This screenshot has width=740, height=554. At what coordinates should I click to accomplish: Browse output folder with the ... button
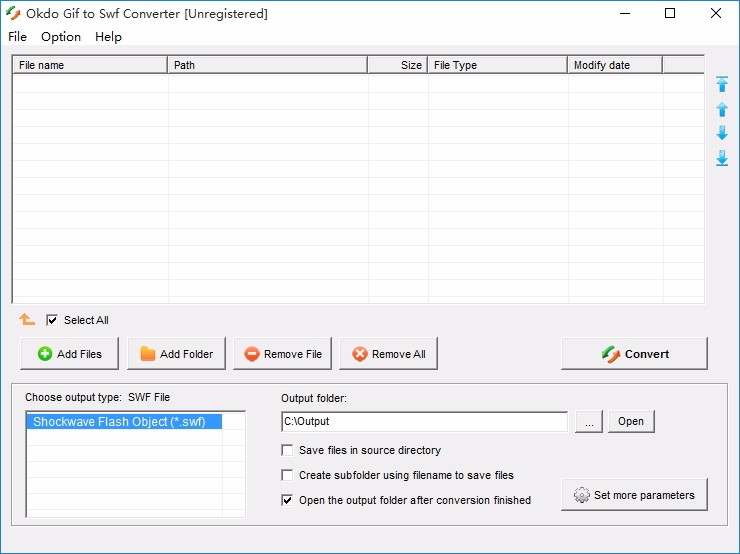click(x=589, y=421)
